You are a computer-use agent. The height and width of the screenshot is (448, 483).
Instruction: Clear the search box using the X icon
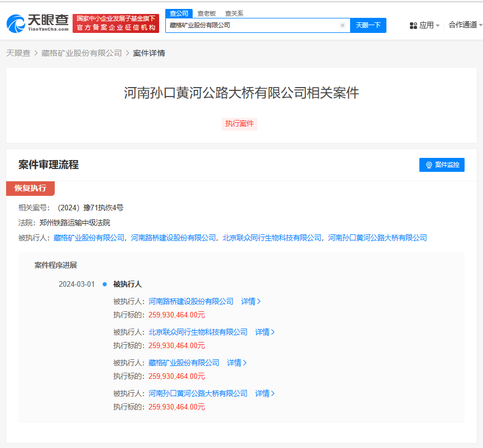342,25
